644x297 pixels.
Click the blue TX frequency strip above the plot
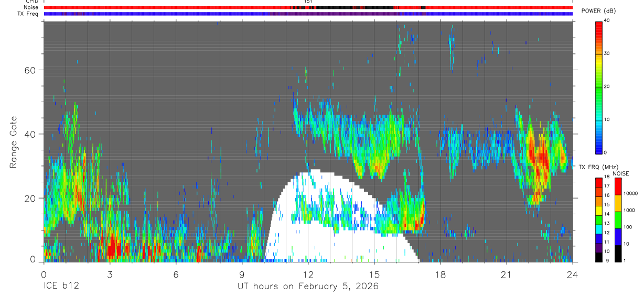pos(308,14)
